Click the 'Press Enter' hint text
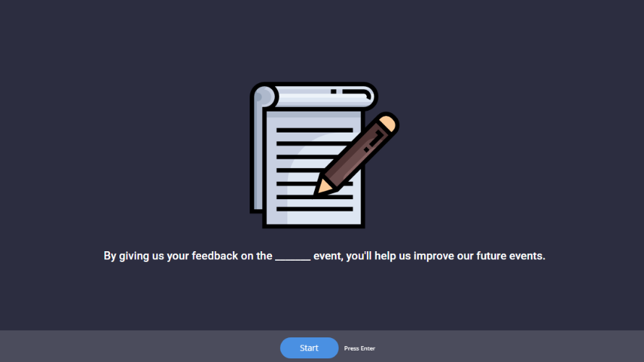644x362 pixels. pos(360,348)
